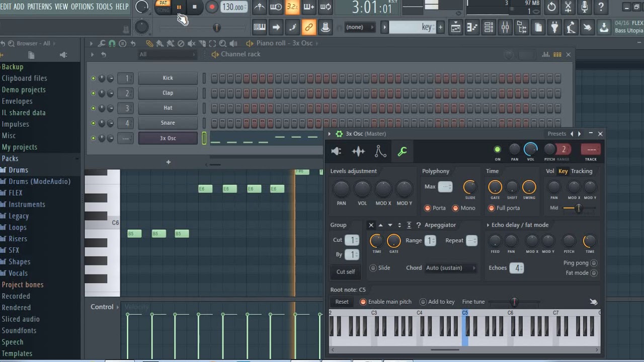Open the envelope/instrument tab in 3x Osc

(x=380, y=151)
